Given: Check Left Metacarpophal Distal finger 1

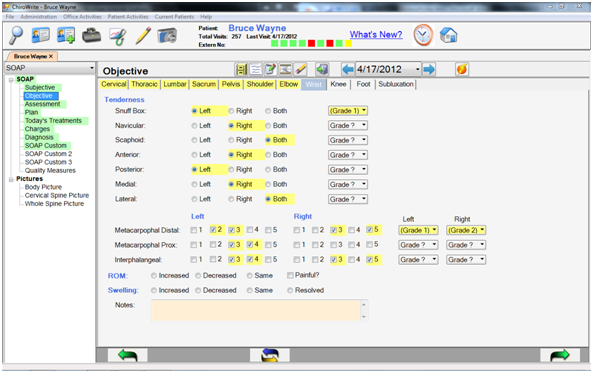Looking at the screenshot, I should click(x=194, y=230).
